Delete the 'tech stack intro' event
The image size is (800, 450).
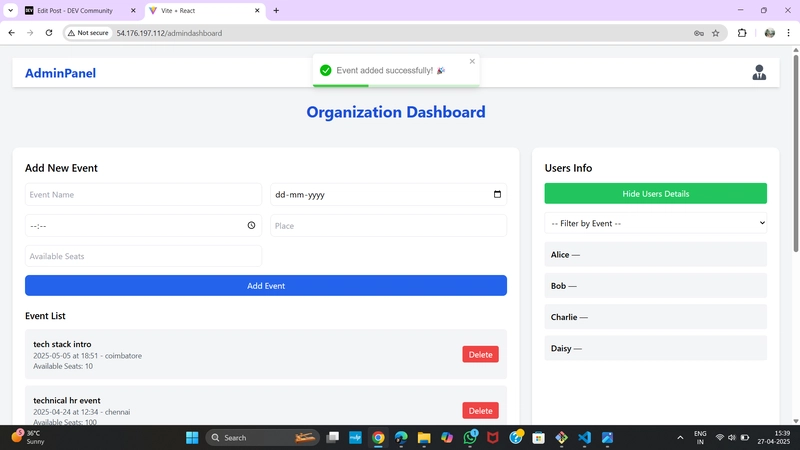click(x=480, y=355)
